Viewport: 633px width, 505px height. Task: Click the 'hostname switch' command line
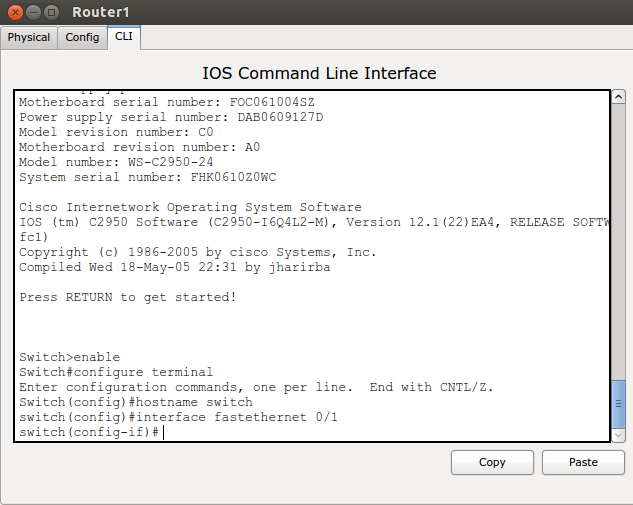click(136, 402)
